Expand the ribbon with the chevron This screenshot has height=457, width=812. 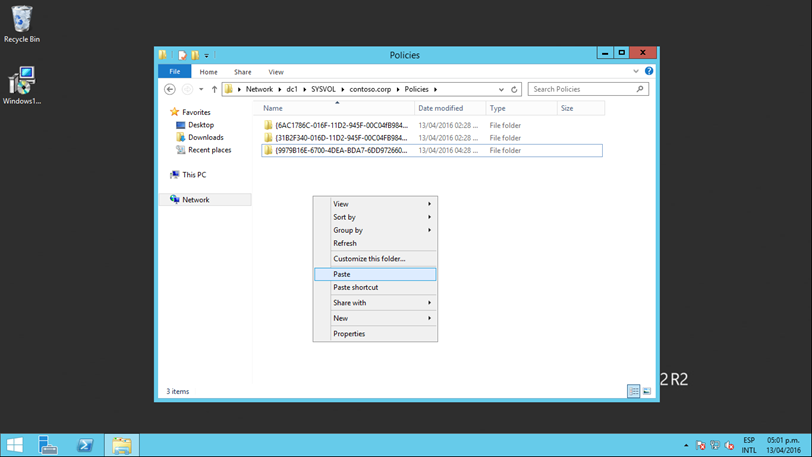[x=636, y=71]
